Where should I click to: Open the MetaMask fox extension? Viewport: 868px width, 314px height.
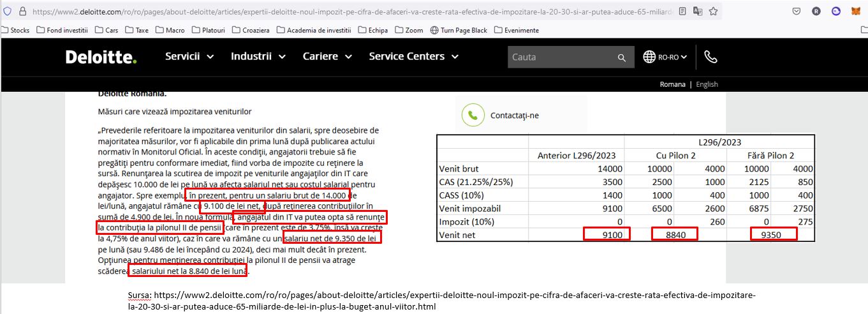coord(855,11)
